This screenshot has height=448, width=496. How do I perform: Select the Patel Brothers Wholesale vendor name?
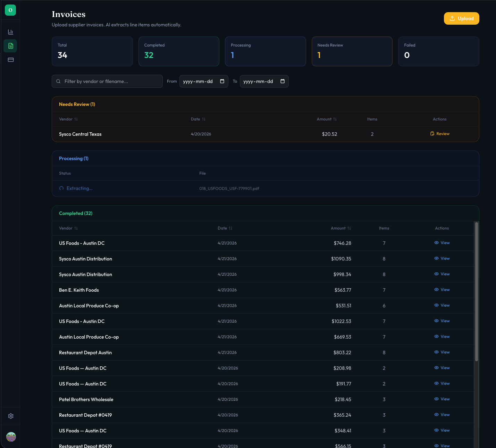coord(86,399)
